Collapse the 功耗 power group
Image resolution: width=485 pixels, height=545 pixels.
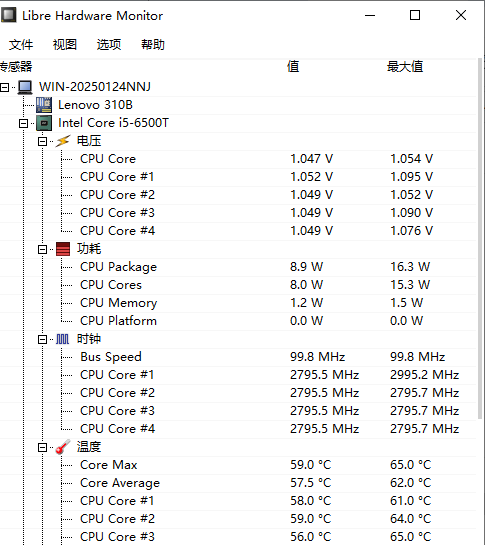pyautogui.click(x=42, y=250)
